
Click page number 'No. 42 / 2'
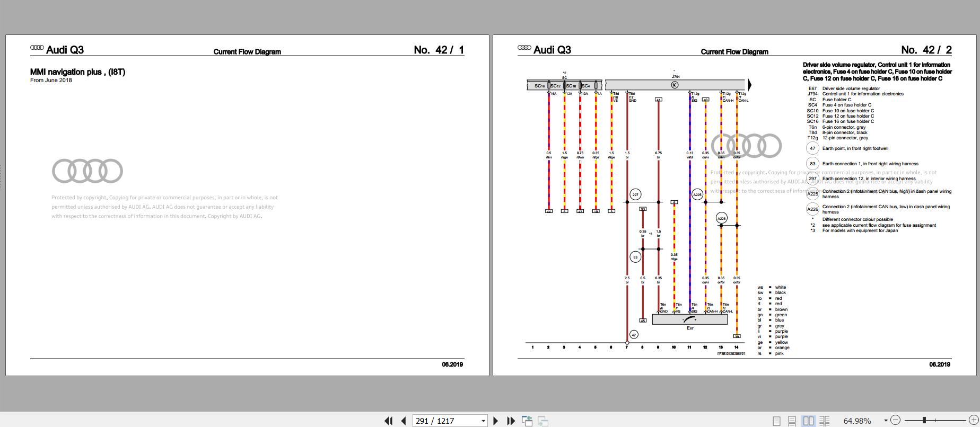tap(926, 50)
